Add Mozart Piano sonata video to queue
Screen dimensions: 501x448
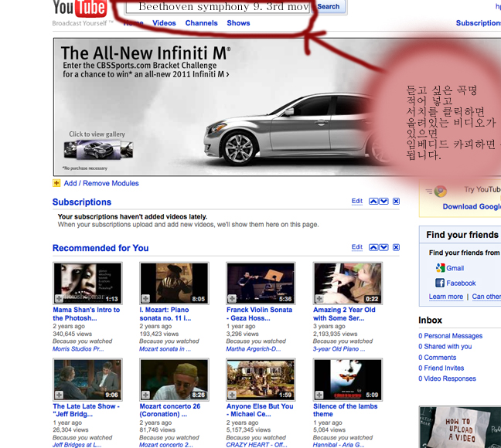(x=145, y=299)
